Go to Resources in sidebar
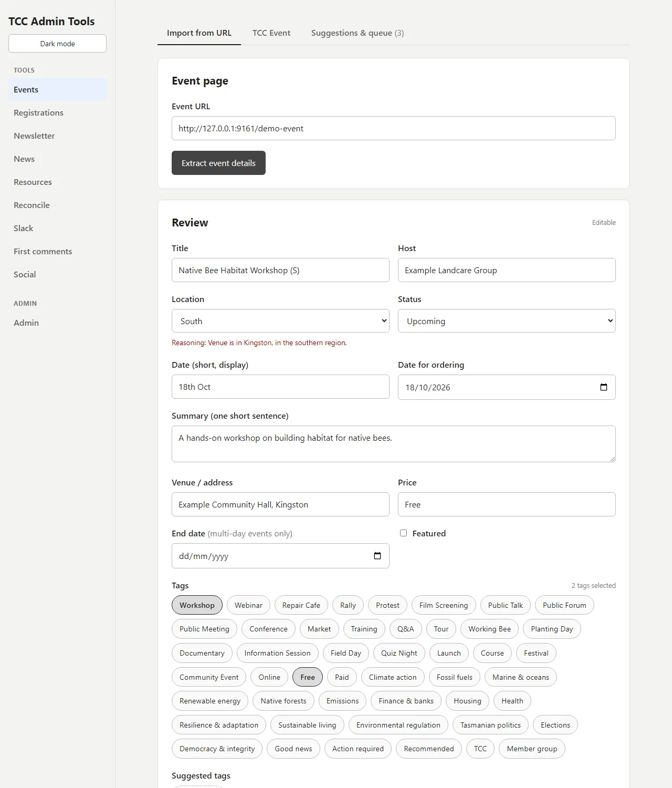Screen dimensions: 672x788 coord(57,182)
